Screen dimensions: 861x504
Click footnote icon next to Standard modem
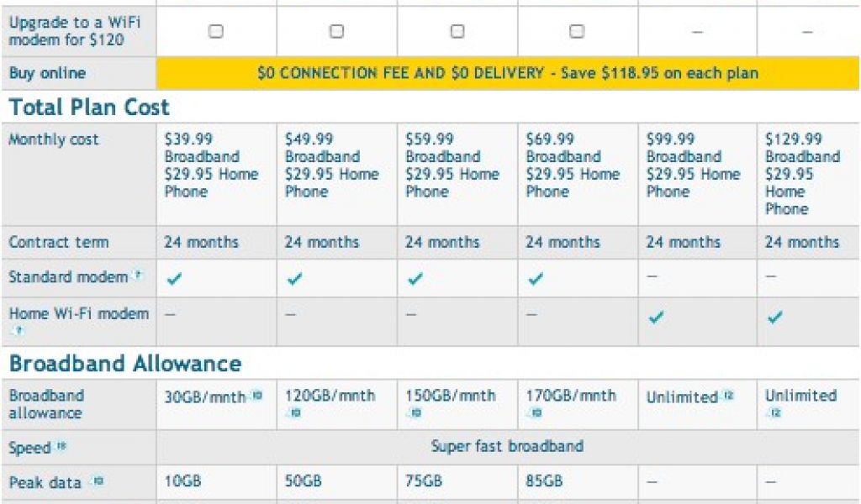click(138, 276)
